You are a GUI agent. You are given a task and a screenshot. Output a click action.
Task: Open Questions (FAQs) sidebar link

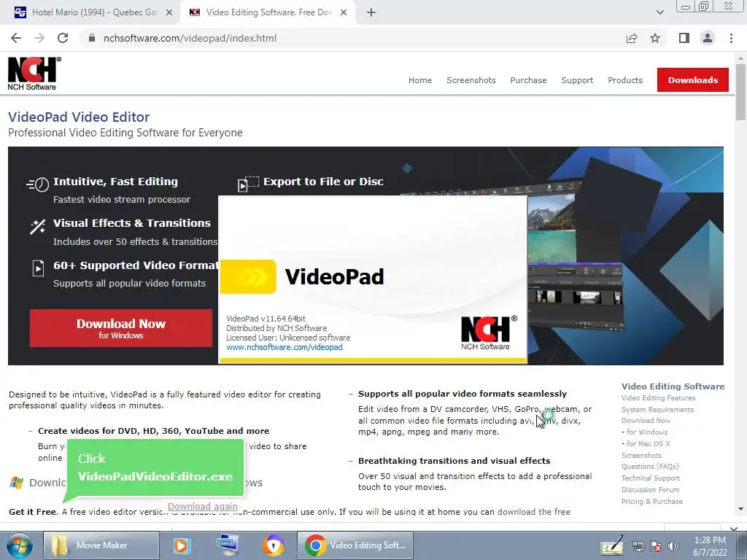650,467
